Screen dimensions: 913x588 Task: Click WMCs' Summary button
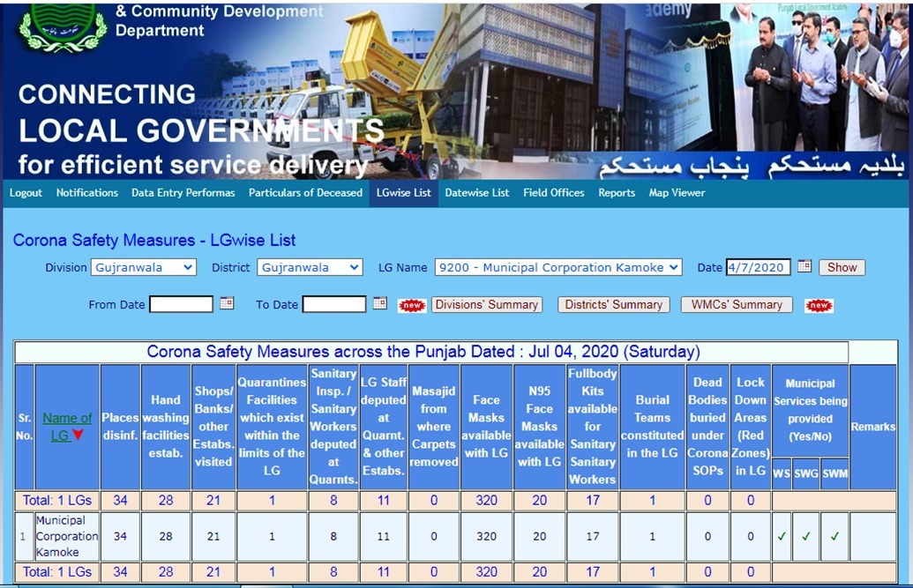pos(737,304)
